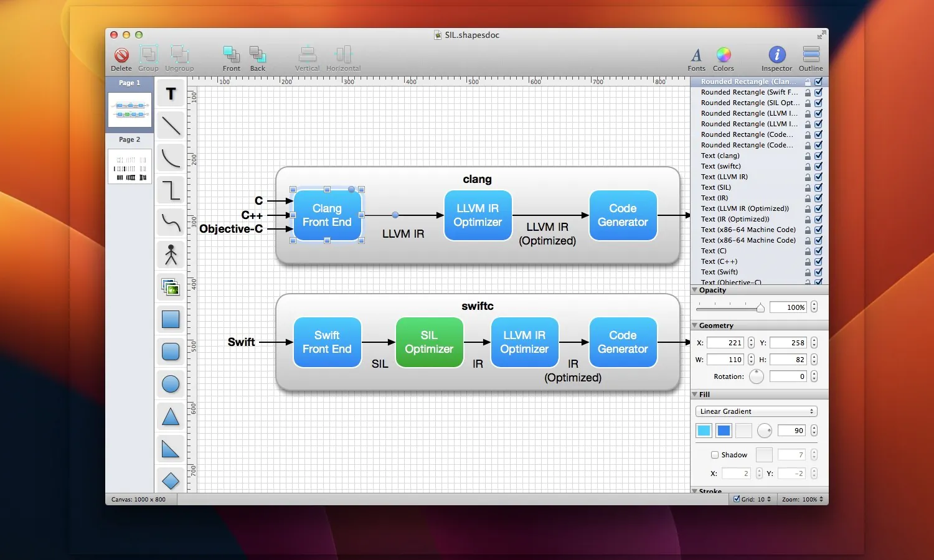Select Text (SIL) in outline list

(716, 187)
